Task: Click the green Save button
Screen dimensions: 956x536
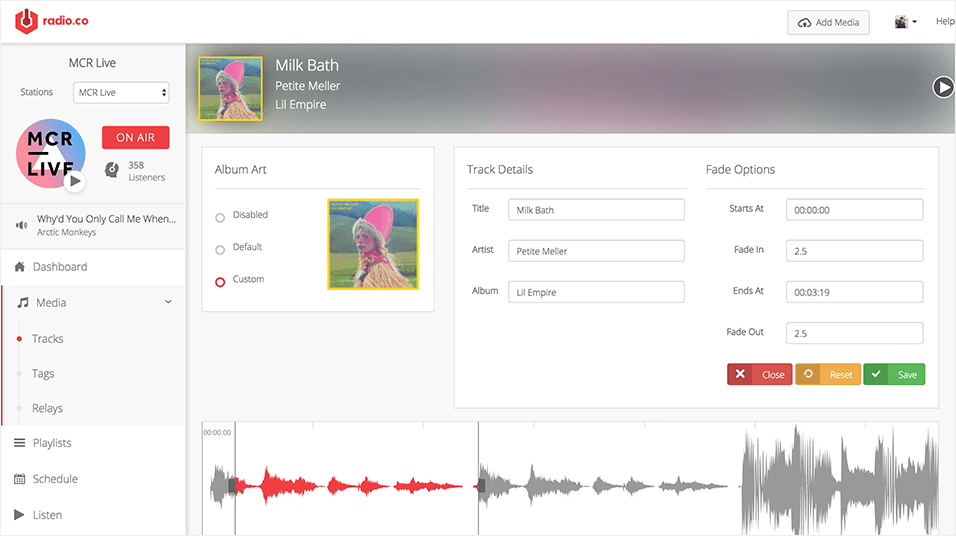Action: coord(894,374)
